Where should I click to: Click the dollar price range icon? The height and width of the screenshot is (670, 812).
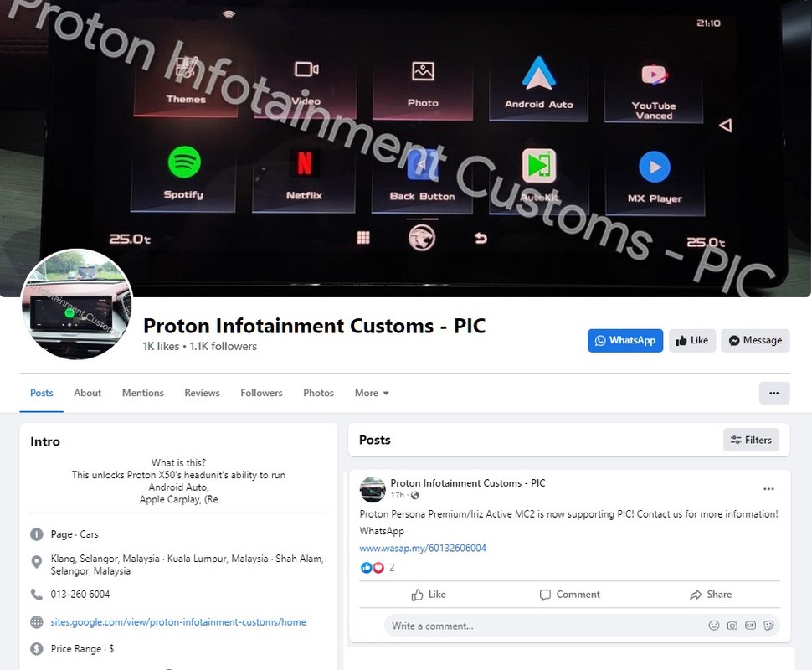pyautogui.click(x=36, y=649)
